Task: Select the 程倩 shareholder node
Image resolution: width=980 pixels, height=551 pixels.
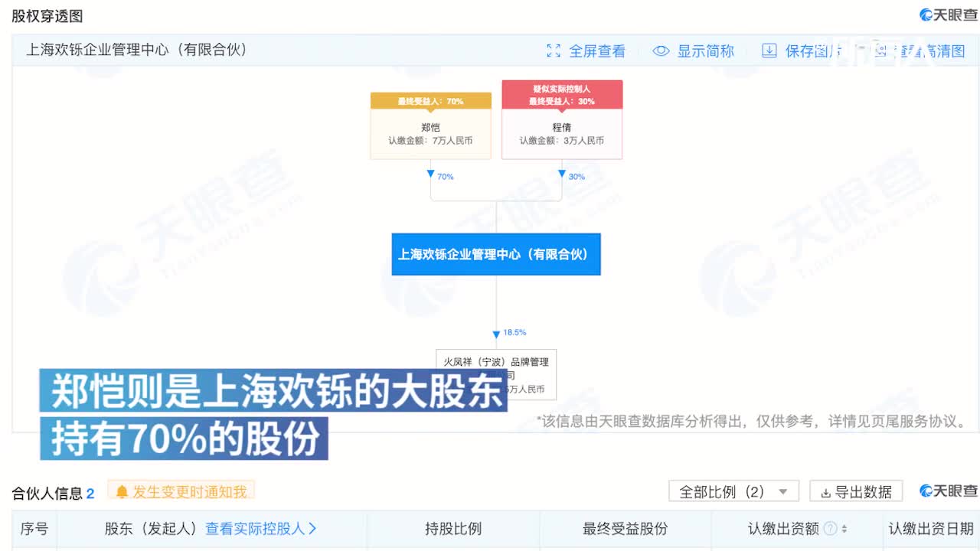Action: pos(562,120)
